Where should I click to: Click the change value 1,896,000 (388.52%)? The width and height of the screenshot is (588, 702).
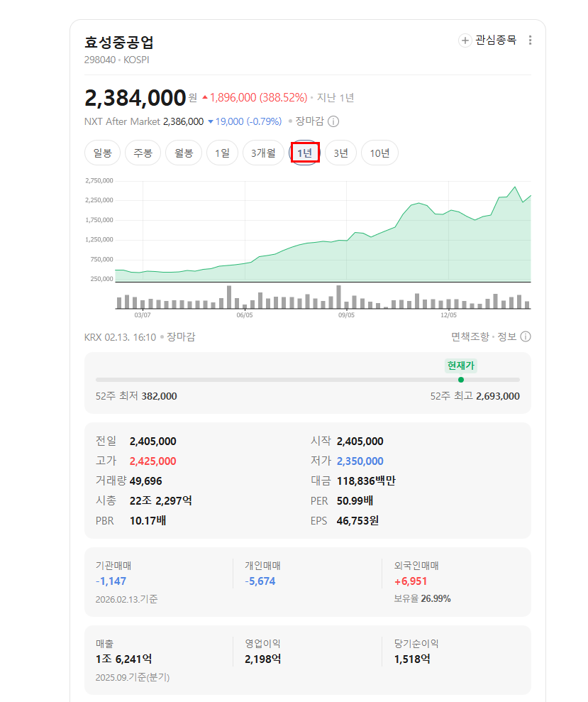(255, 98)
